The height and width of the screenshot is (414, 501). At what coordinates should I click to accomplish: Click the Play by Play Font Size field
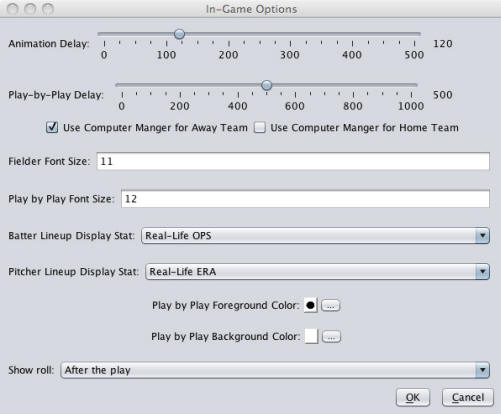[305, 199]
